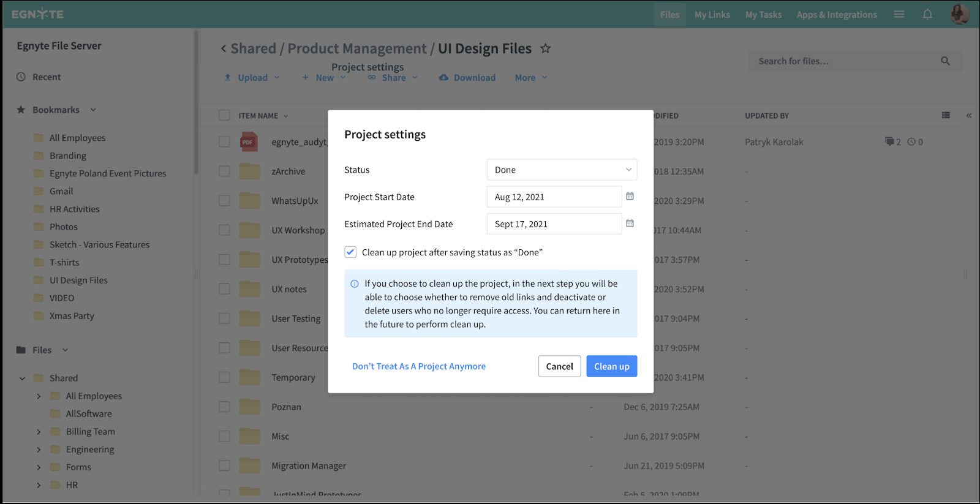Go to My Tasks tab
This screenshot has width=980, height=504.
coord(763,15)
